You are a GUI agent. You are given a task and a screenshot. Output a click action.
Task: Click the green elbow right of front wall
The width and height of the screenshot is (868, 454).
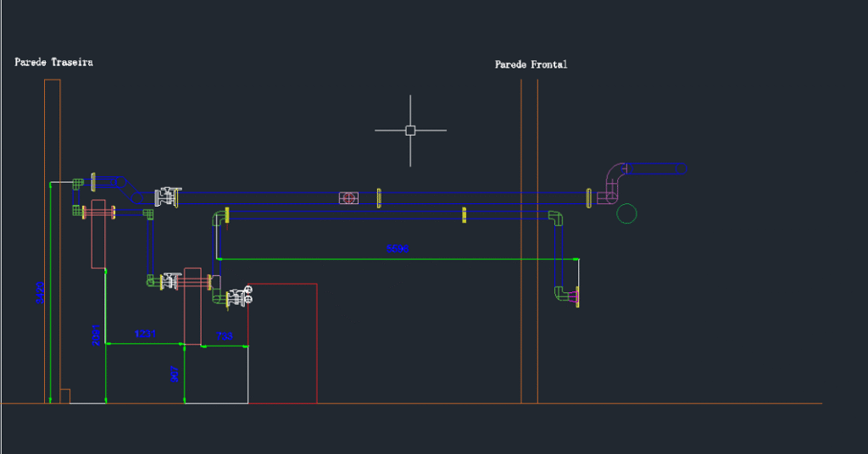554,218
